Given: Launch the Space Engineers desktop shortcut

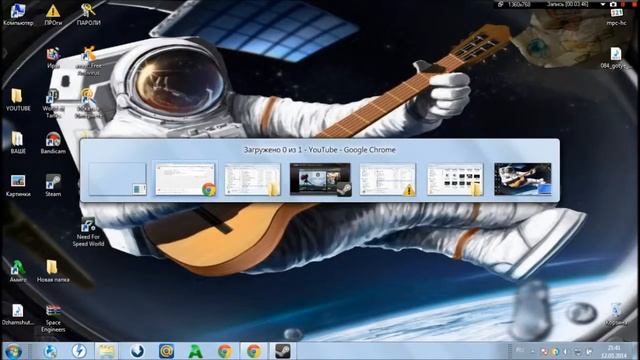Looking at the screenshot, I should click(x=53, y=318).
